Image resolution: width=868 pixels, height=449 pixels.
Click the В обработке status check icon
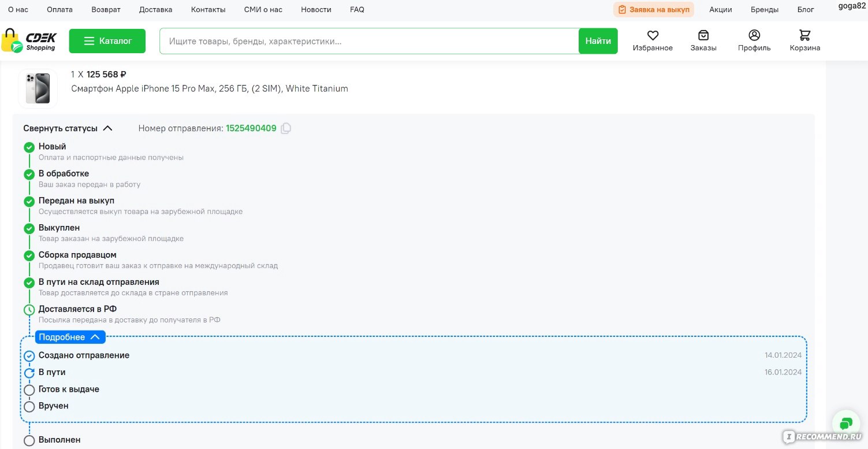(x=29, y=175)
